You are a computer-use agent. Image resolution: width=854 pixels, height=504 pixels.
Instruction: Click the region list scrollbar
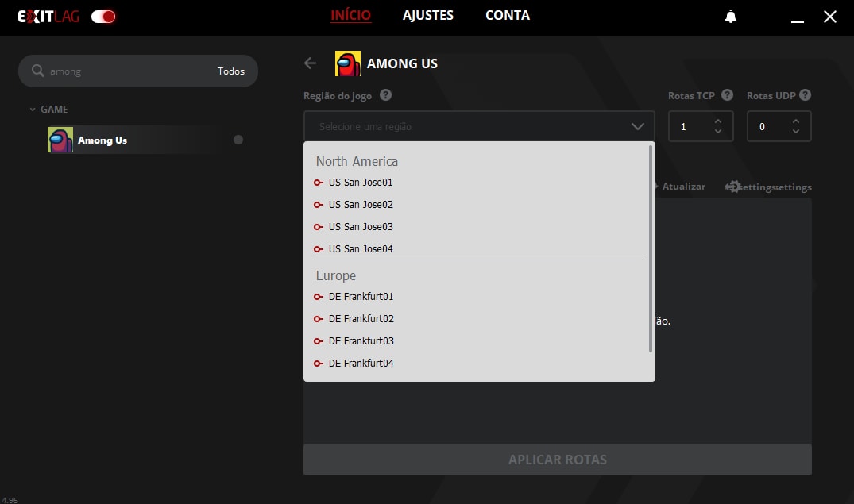651,248
